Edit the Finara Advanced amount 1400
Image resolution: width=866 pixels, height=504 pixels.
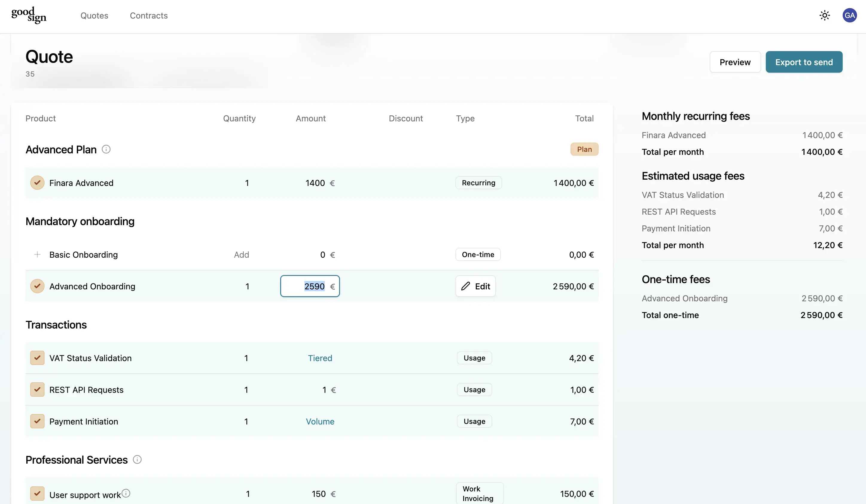(x=315, y=183)
